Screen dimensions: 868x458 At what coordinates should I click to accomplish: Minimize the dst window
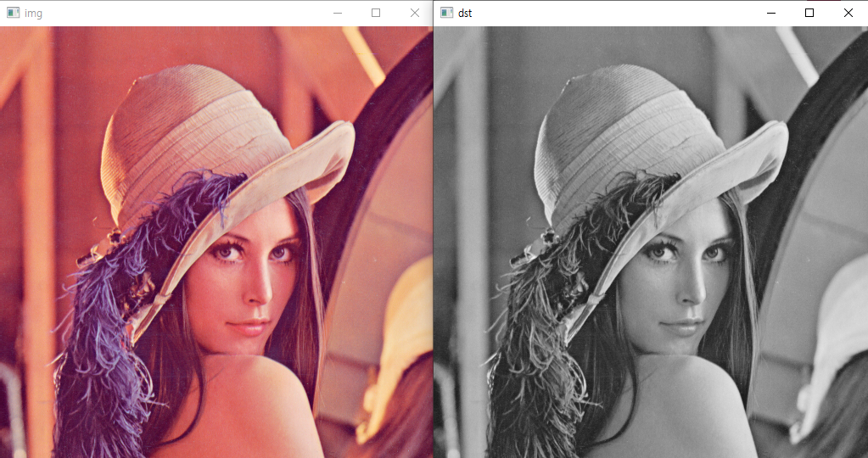coord(771,13)
